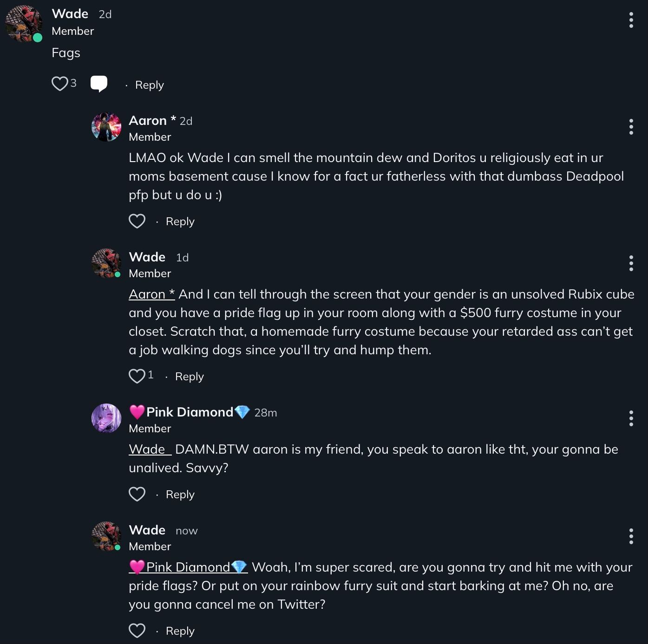Image resolution: width=648 pixels, height=644 pixels.
Task: Like Wade's top-level comment with the heart
Action: pyautogui.click(x=59, y=84)
